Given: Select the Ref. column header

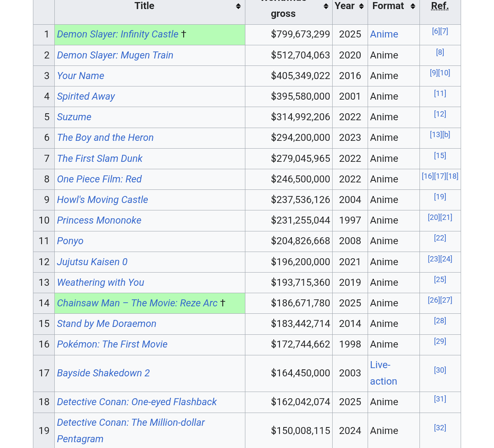Looking at the screenshot, I should click(x=440, y=6).
